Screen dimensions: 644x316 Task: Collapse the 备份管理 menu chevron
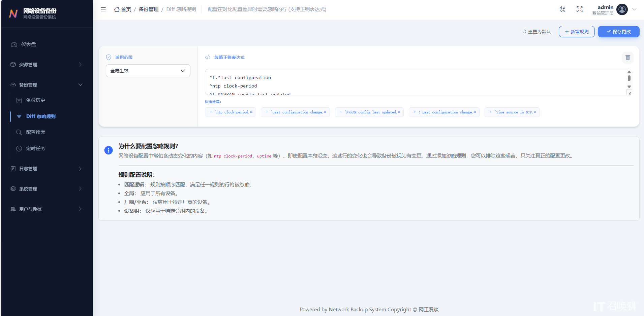pyautogui.click(x=80, y=85)
